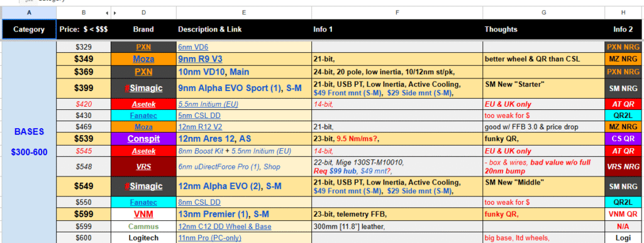Open the 11nm Pro (PC-only) link

(209, 238)
